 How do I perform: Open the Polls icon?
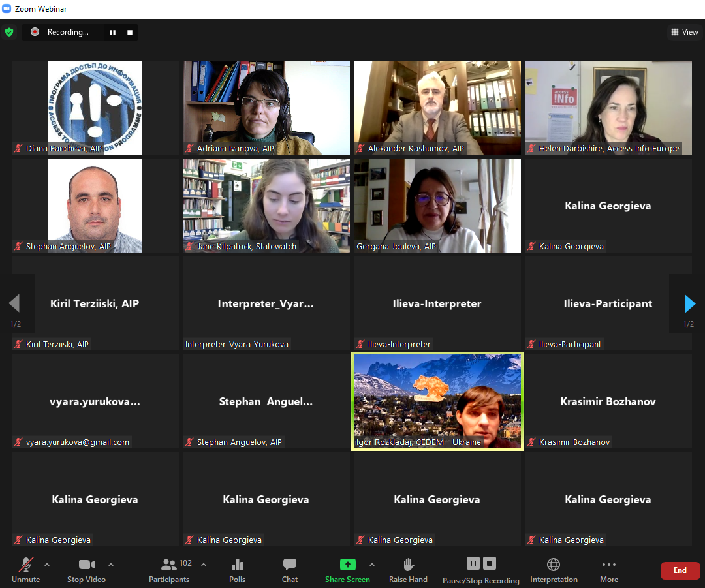tap(238, 565)
